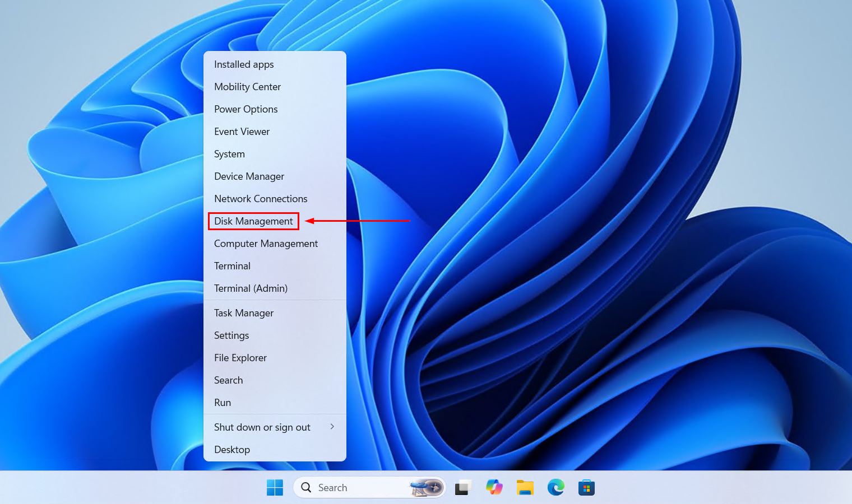Open Network Connections
The height and width of the screenshot is (504, 852).
coord(275,199)
